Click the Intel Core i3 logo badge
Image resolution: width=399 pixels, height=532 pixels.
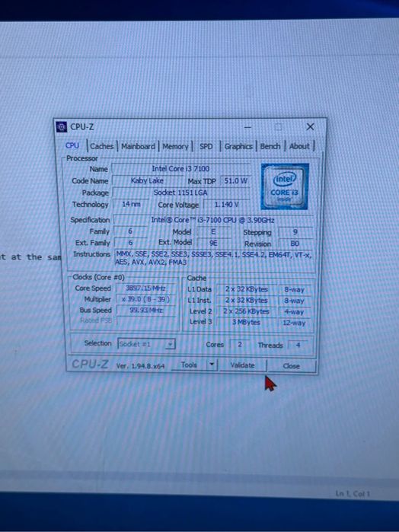[x=285, y=186]
